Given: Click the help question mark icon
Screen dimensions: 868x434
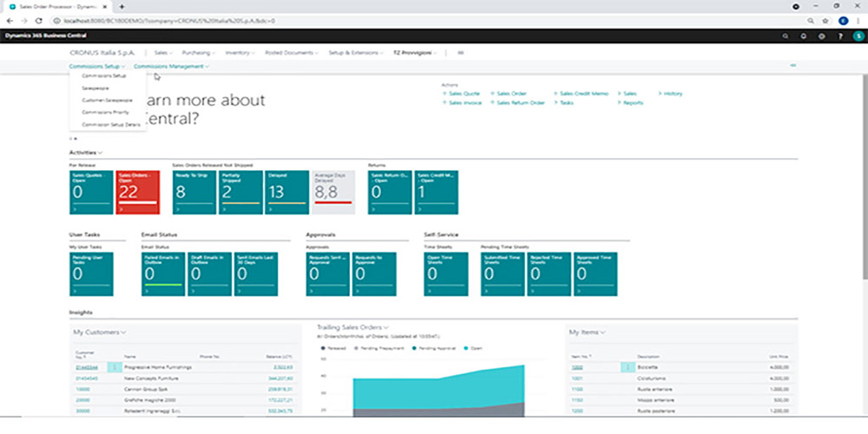Looking at the screenshot, I should pos(838,36).
